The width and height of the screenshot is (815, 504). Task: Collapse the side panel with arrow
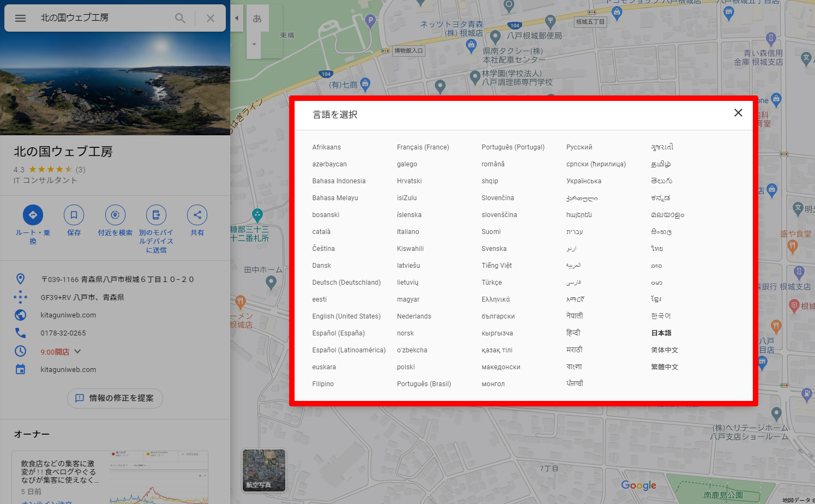coord(237,18)
